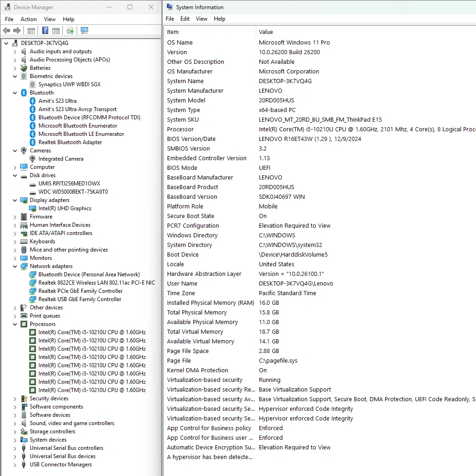The image size is (476, 476).
Task: Click Scan for hardware changes toolbar icon
Action: click(x=84, y=31)
